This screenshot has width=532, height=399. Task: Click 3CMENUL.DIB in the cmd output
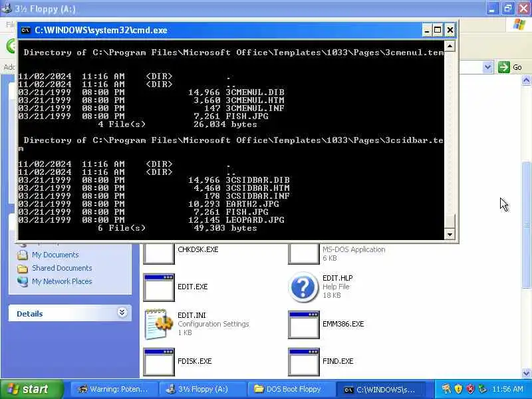click(x=255, y=92)
